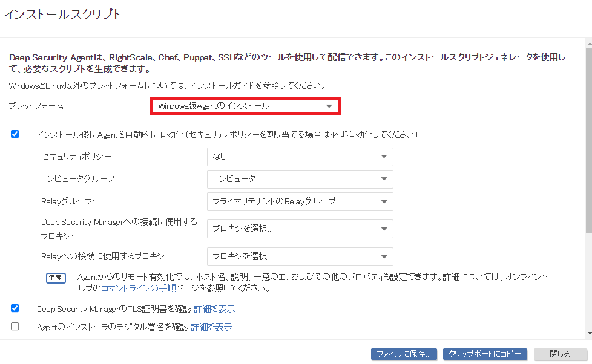Click the プラットフォーム: label
592x364 pixels.
coord(37,106)
